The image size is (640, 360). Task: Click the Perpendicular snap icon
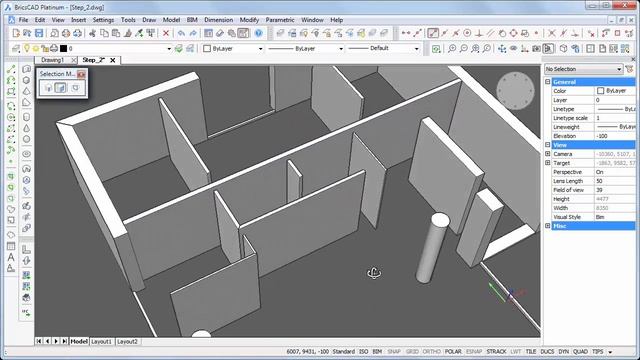[x=479, y=33]
